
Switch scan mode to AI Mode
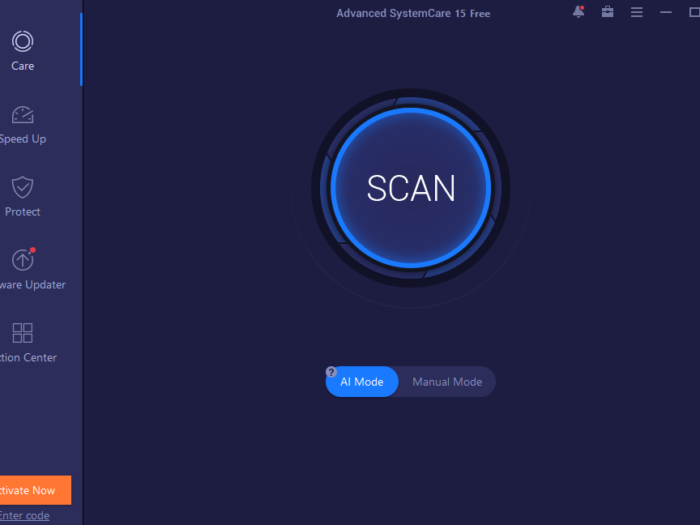[363, 382]
